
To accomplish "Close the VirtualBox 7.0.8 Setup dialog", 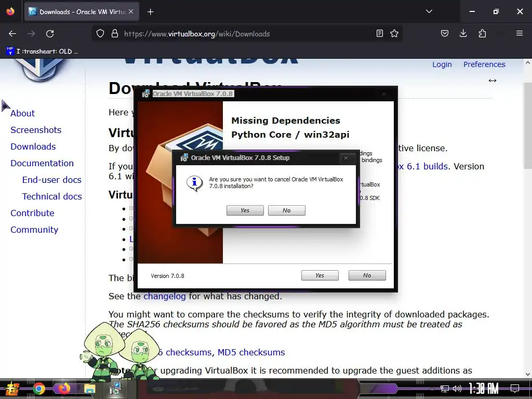I will tap(345, 158).
